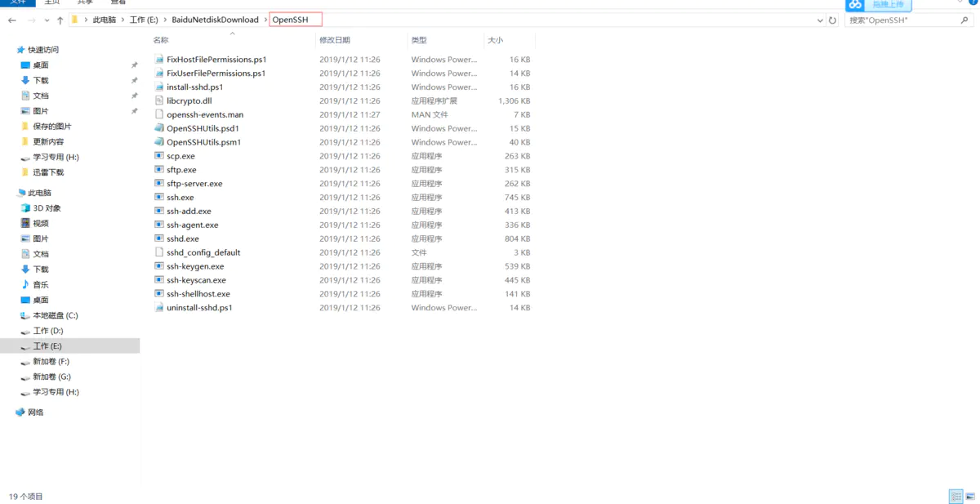Open the recent locations dropdown arrow
This screenshot has width=980, height=504.
[x=47, y=20]
